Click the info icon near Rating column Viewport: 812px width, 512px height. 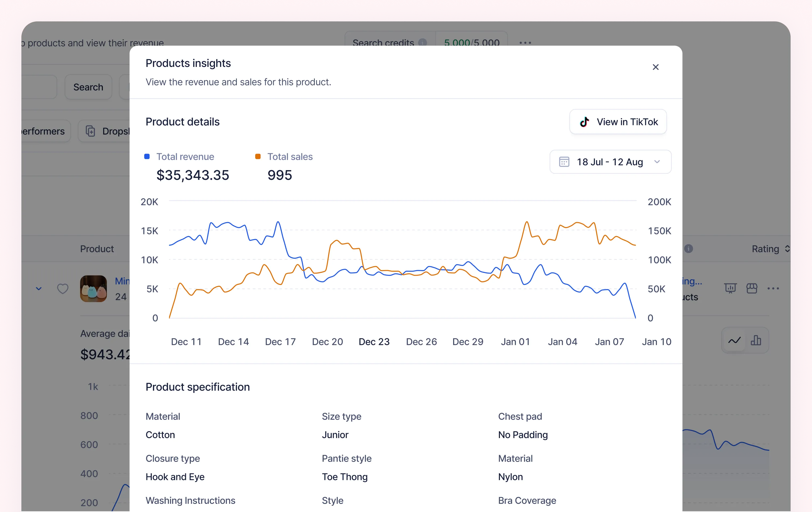(689, 249)
